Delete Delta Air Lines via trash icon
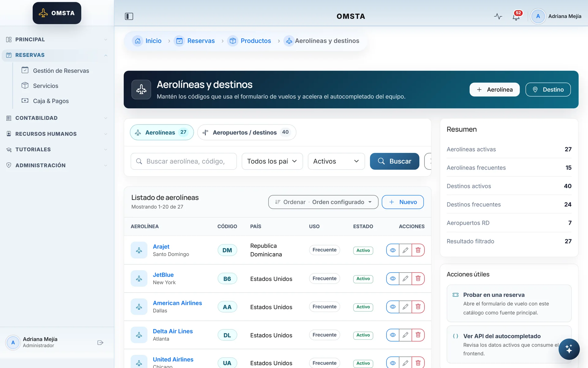This screenshot has width=588, height=368. click(418, 335)
